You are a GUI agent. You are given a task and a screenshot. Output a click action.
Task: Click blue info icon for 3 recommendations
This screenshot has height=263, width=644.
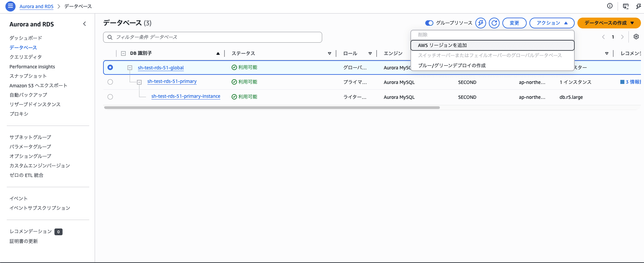point(622,82)
